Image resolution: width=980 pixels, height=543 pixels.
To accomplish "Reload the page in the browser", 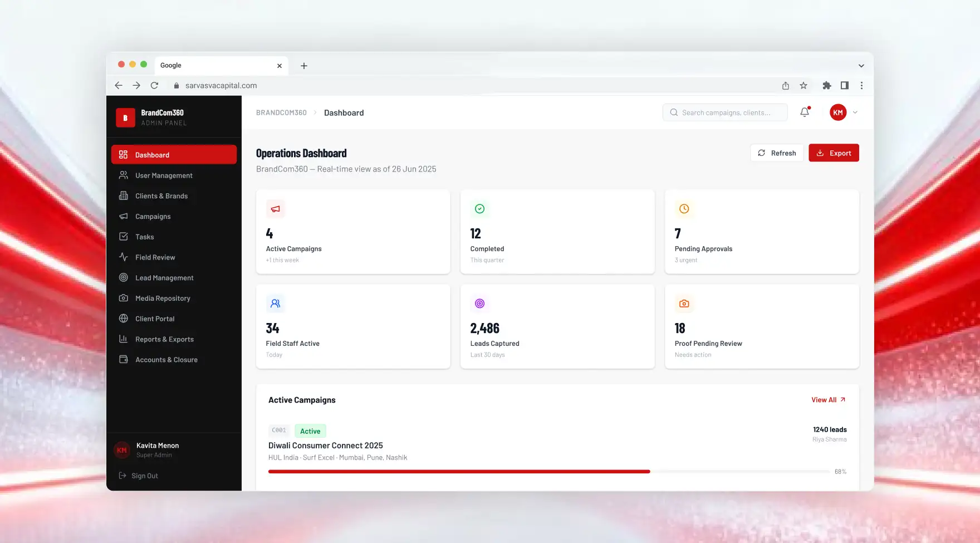I will point(154,85).
